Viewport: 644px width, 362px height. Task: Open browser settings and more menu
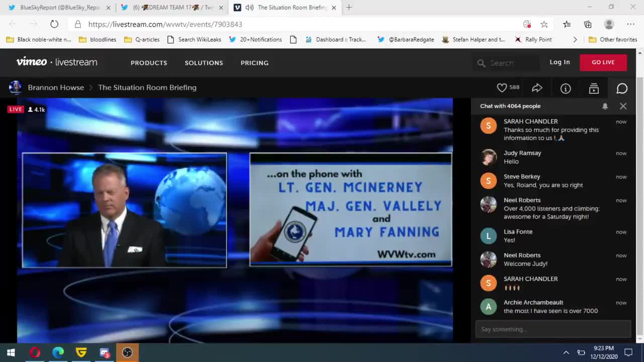(630, 24)
